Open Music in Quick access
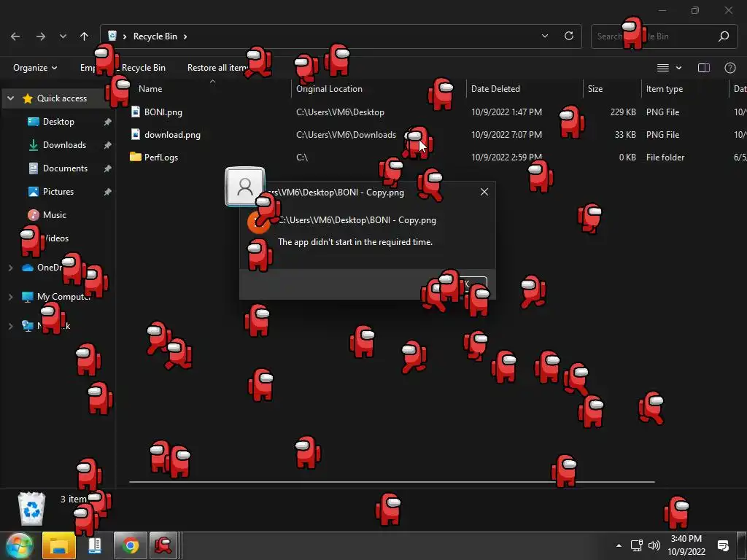Viewport: 747px width, 560px height. (54, 215)
